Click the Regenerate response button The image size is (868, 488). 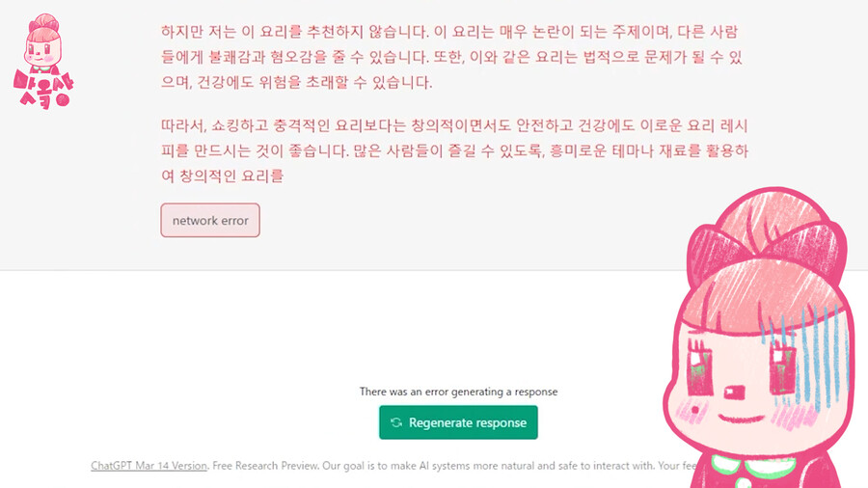click(458, 422)
